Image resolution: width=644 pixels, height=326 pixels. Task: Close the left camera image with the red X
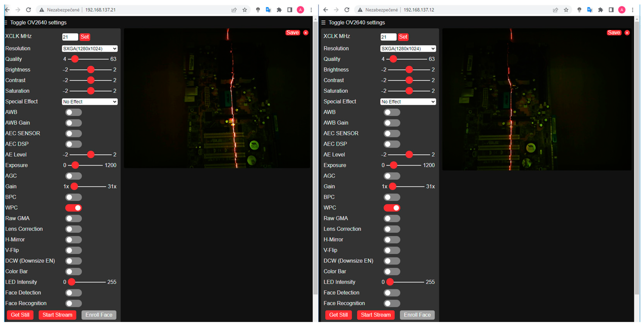click(x=306, y=33)
